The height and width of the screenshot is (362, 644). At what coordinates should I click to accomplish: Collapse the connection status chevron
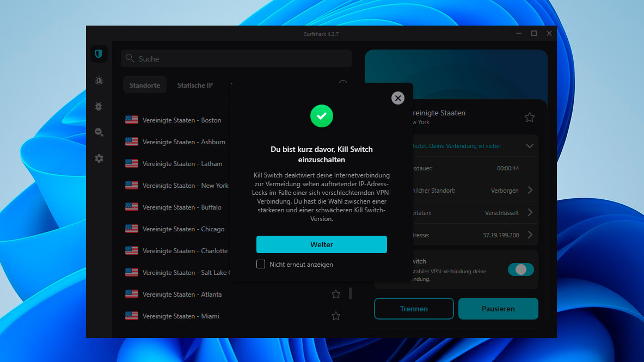(x=530, y=146)
